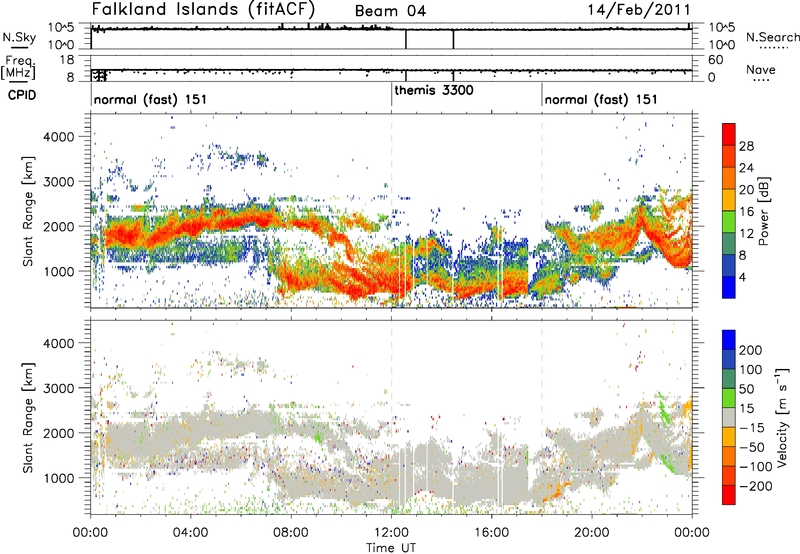The height and width of the screenshot is (554, 800).
Task: Select the 'themis 3300' CPID label
Action: pos(434,90)
